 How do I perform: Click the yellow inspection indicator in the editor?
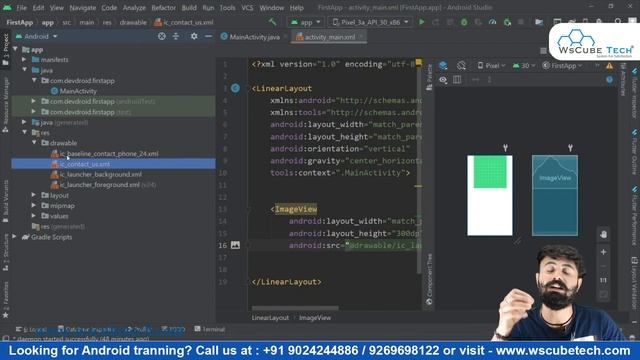tap(418, 62)
